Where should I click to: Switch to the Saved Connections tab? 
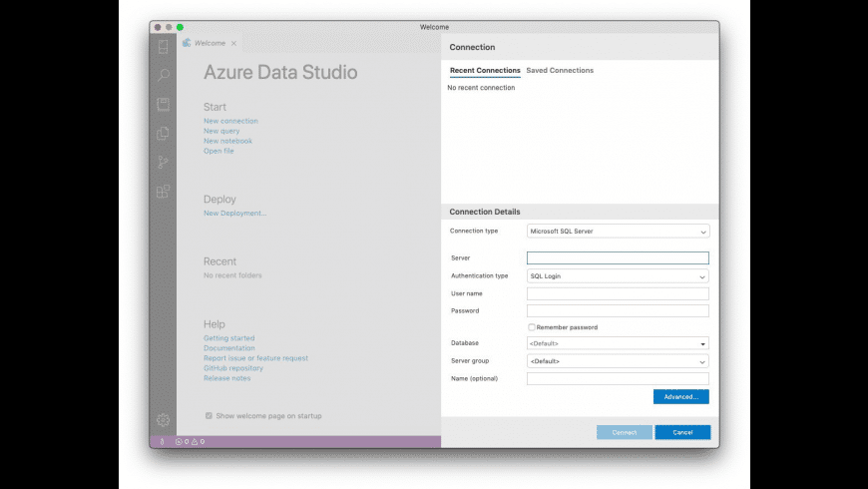pos(560,71)
